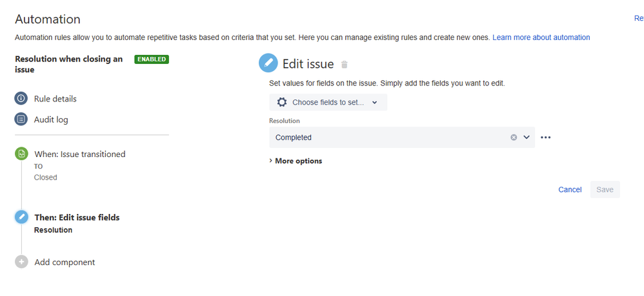Click the ENABLED status badge
This screenshot has width=644, height=296.
coord(152,59)
